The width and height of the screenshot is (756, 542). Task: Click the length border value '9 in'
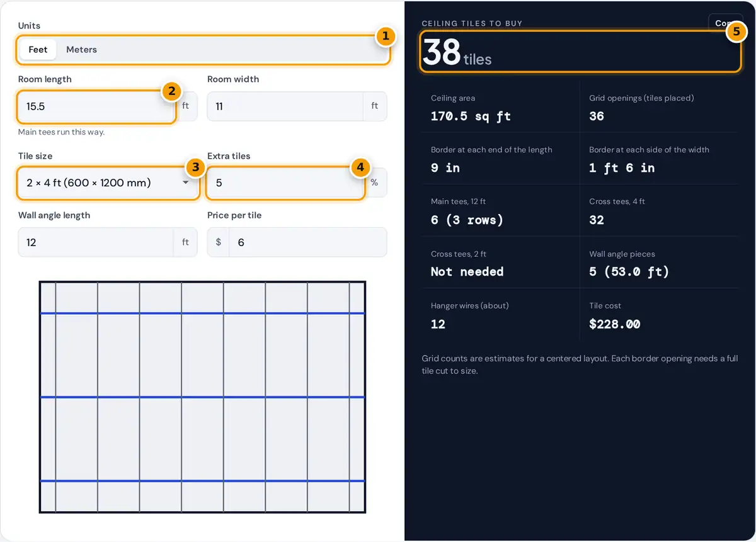[x=445, y=168]
